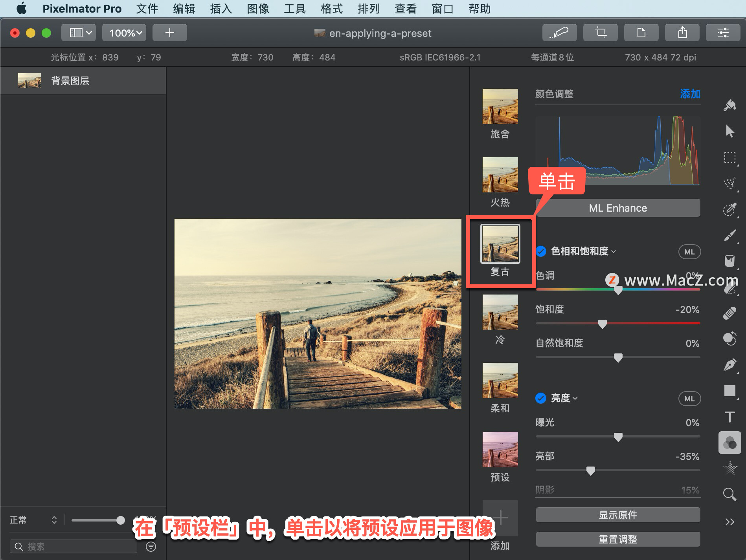Select the Paint (style) tool icon
Image resolution: width=746 pixels, height=560 pixels.
point(729,105)
